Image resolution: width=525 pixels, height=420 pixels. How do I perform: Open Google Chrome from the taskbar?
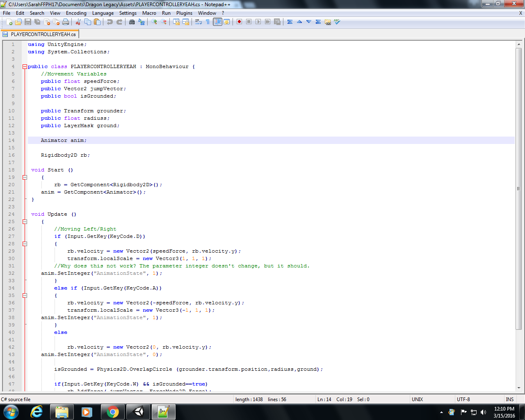coord(113,412)
